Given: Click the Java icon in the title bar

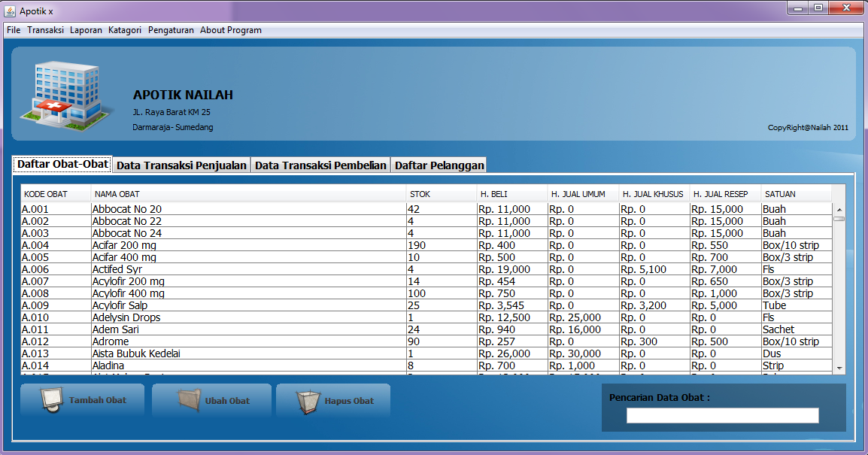Looking at the screenshot, I should pos(10,11).
